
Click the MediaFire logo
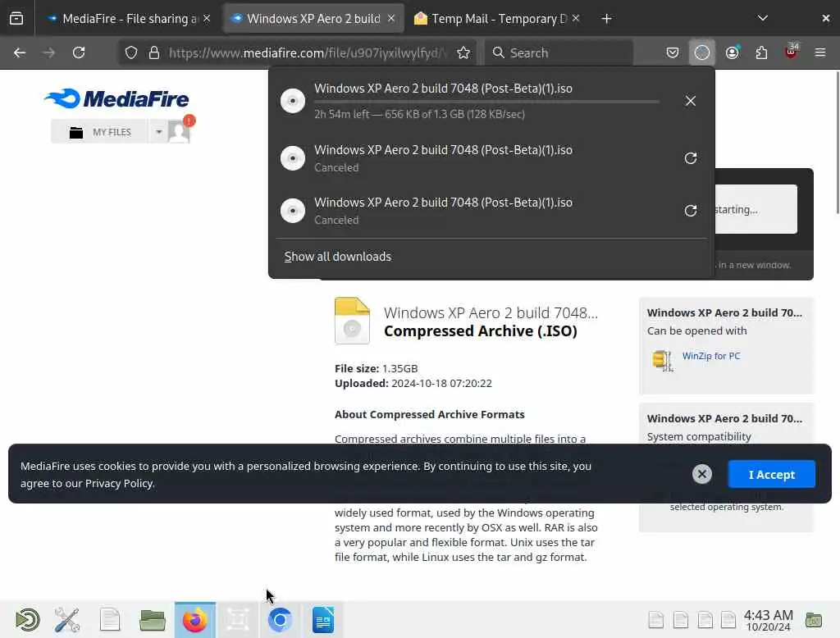tap(116, 98)
